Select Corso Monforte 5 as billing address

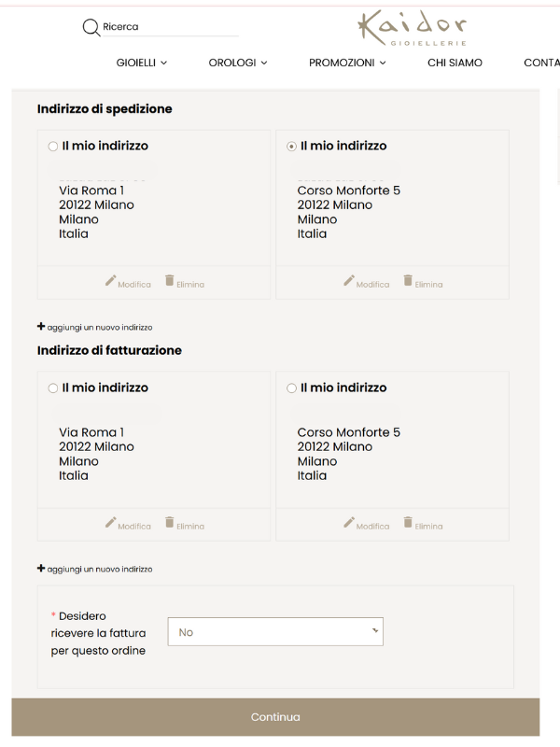(291, 388)
